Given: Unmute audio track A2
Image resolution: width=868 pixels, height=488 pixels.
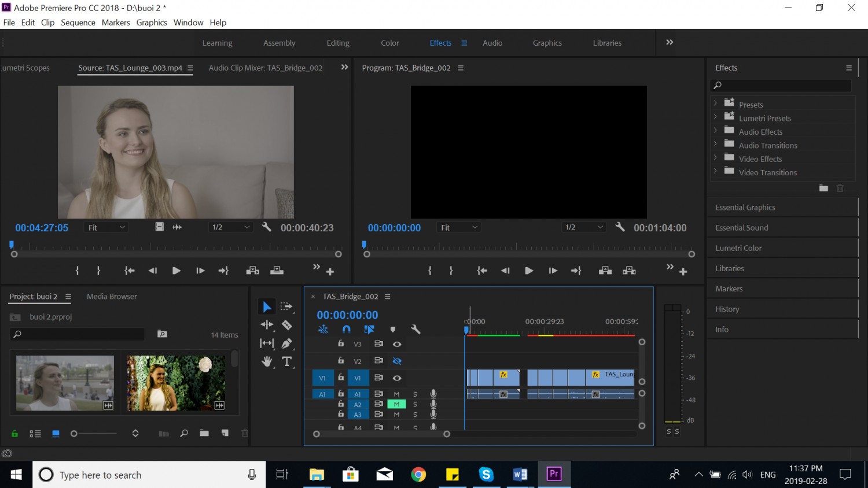Looking at the screenshot, I should pos(396,404).
